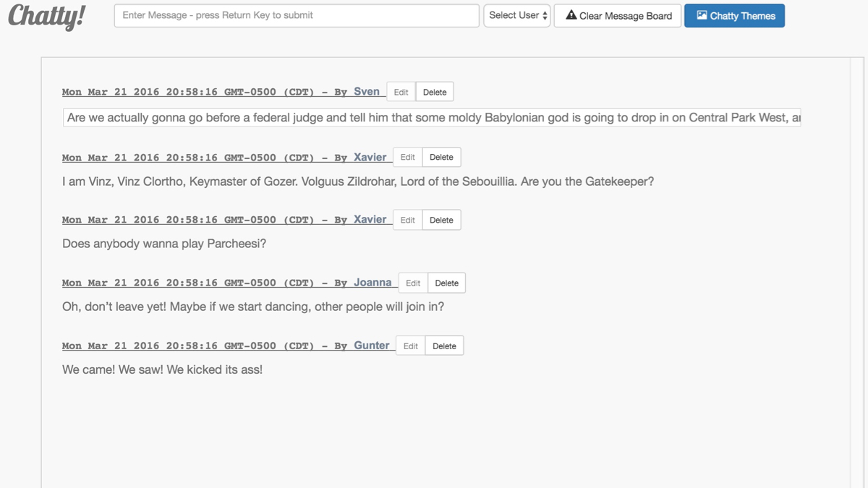The height and width of the screenshot is (488, 868).
Task: Click the username Joanna
Action: pos(373,283)
